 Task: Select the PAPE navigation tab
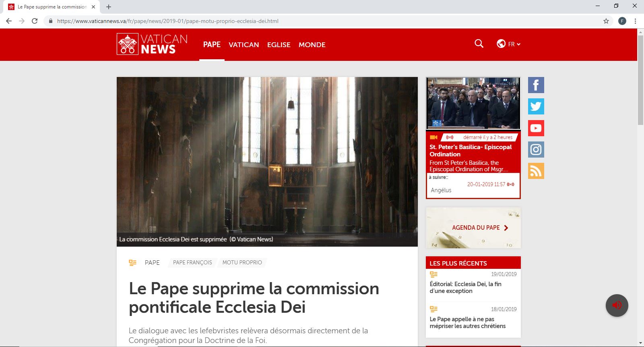(212, 44)
